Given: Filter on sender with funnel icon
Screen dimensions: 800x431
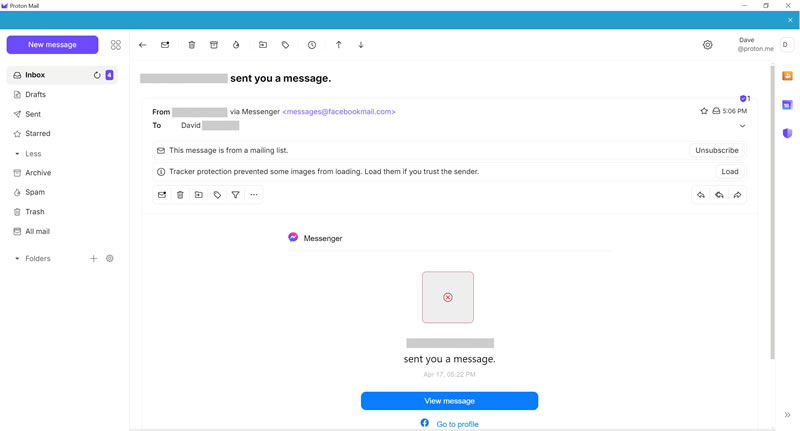Looking at the screenshot, I should point(236,195).
